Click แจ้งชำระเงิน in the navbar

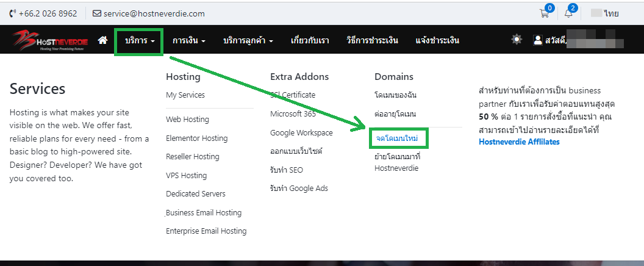coord(437,41)
